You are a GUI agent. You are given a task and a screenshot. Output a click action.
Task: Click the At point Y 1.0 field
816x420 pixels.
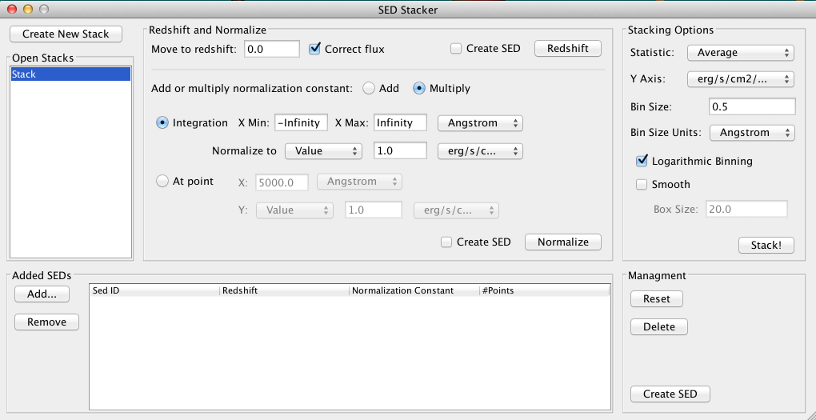[x=374, y=210]
